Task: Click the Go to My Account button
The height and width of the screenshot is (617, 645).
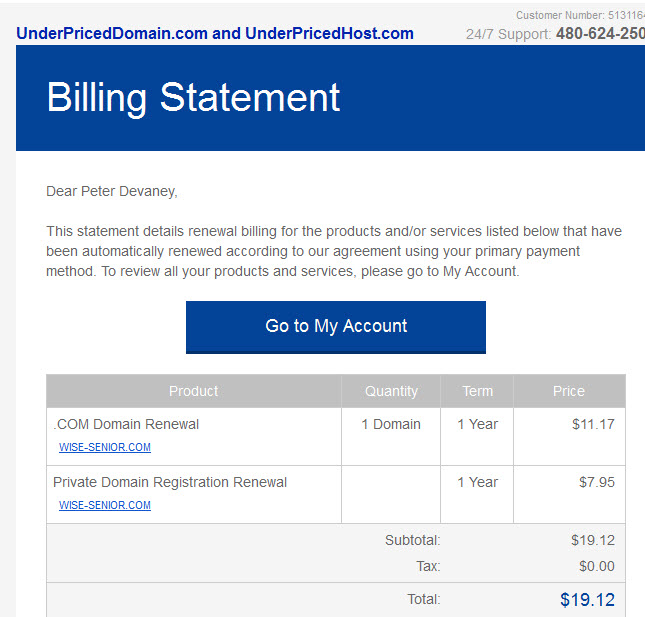Action: (336, 327)
